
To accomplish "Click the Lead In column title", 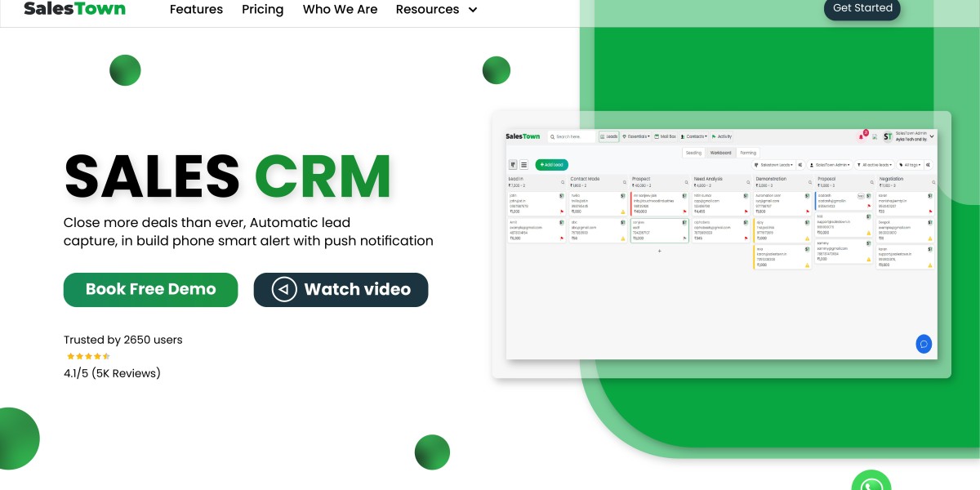I will coord(516,179).
